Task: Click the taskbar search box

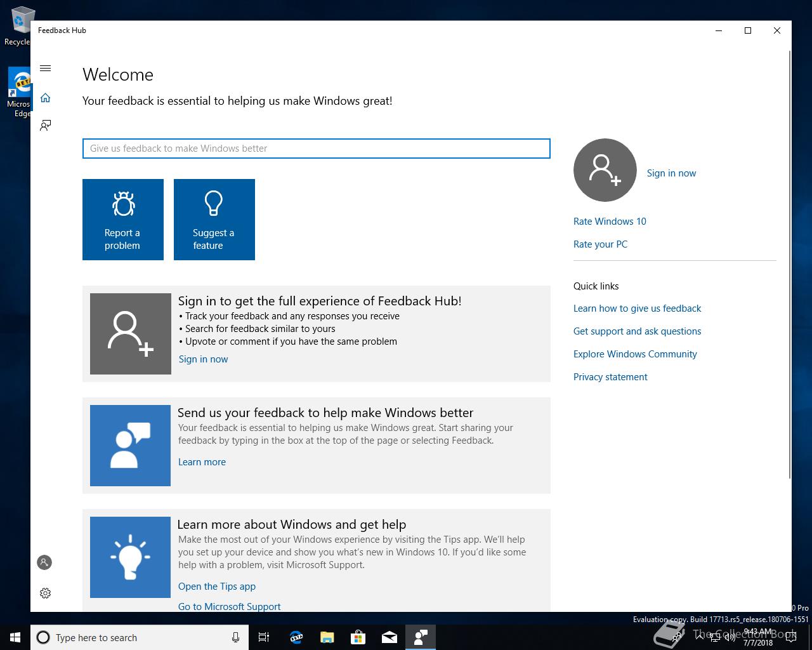Action: point(139,637)
